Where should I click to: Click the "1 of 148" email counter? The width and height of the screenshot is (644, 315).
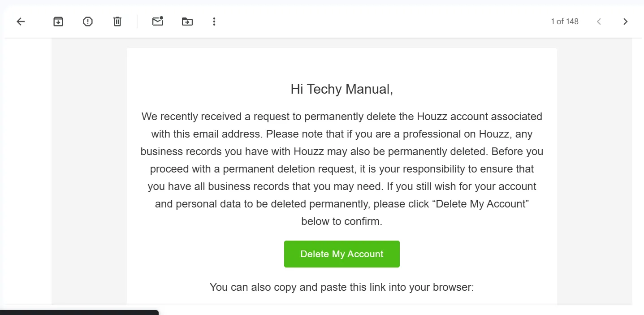click(x=564, y=21)
